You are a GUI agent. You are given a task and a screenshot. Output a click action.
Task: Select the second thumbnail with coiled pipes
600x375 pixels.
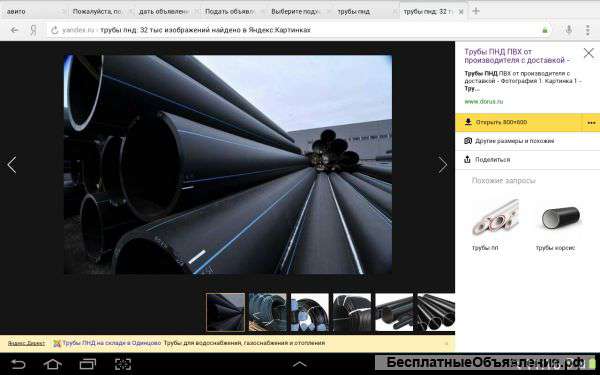pyautogui.click(x=267, y=312)
